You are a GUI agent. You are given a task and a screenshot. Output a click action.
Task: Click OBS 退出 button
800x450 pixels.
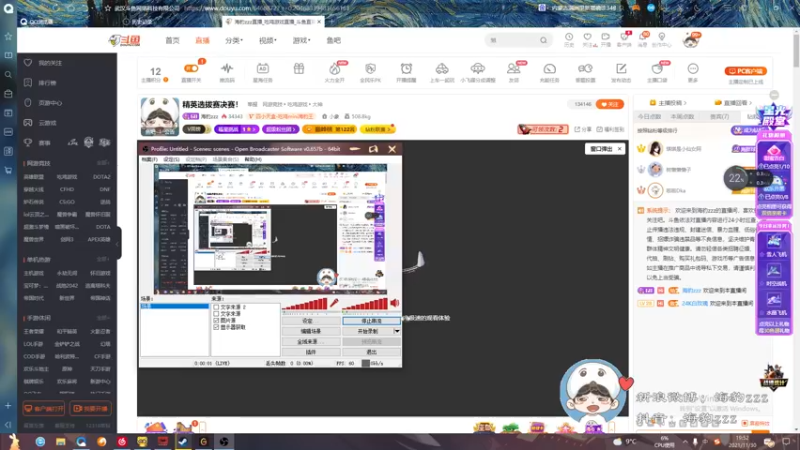tap(371, 352)
